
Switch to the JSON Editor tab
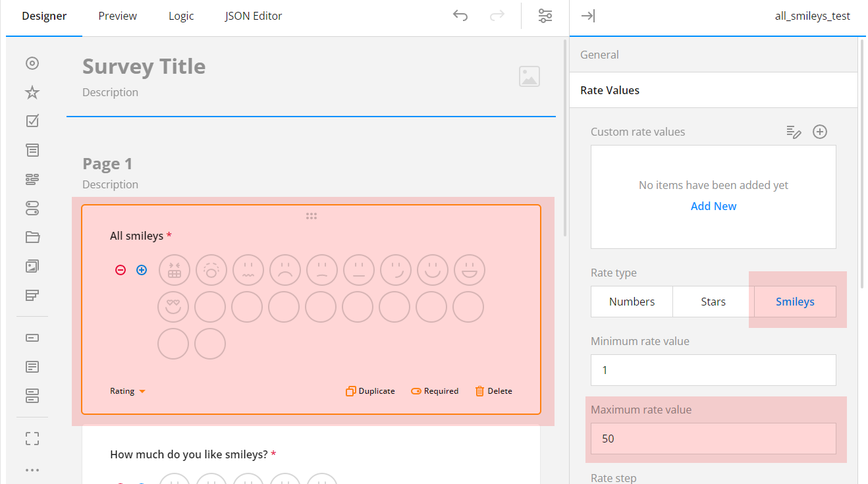(254, 15)
